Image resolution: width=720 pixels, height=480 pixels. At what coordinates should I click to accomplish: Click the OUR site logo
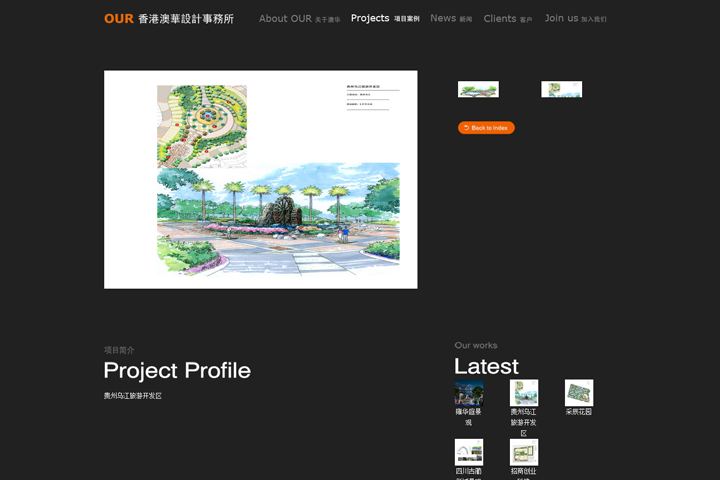tap(118, 18)
